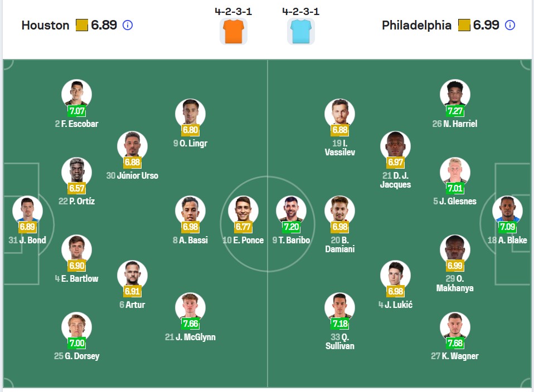Select the light blue Philadelphia jersey icon
Viewport: 534px width, 392px height.
click(300, 31)
